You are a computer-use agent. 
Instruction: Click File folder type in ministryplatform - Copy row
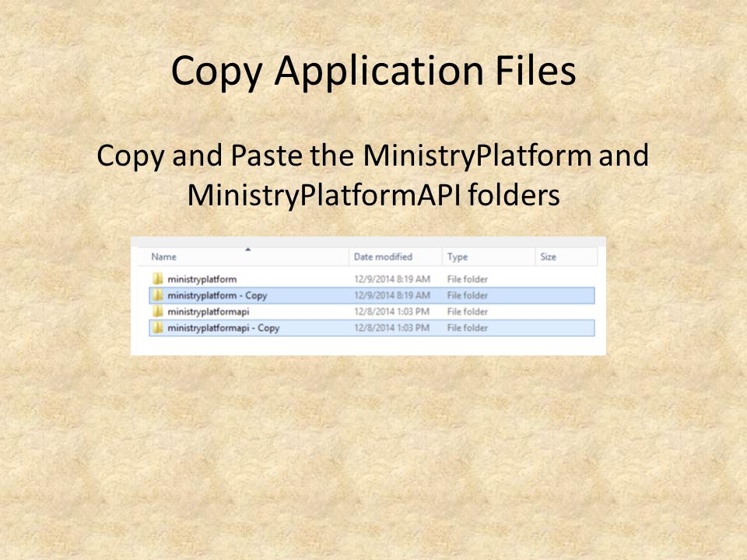point(468,296)
